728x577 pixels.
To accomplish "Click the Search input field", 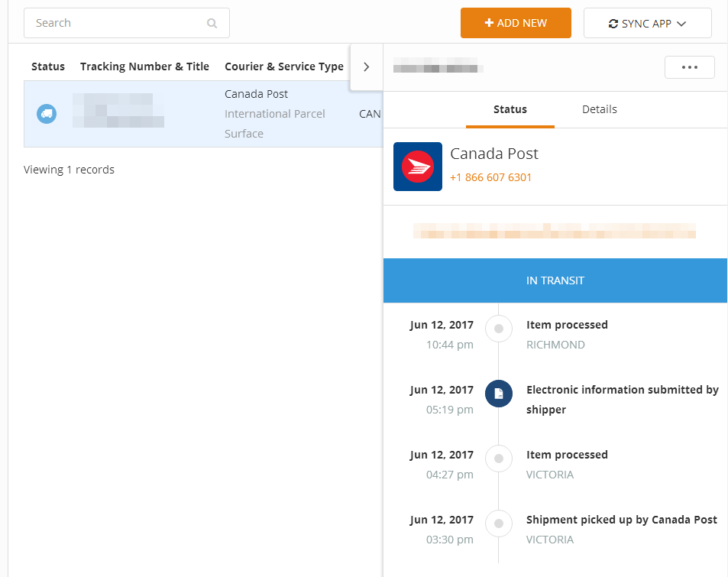I will coord(127,23).
